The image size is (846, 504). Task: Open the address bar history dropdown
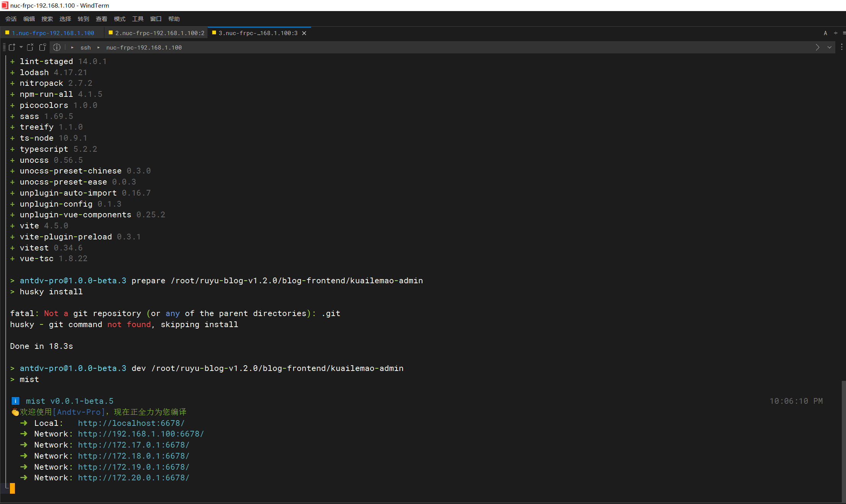pyautogui.click(x=829, y=47)
